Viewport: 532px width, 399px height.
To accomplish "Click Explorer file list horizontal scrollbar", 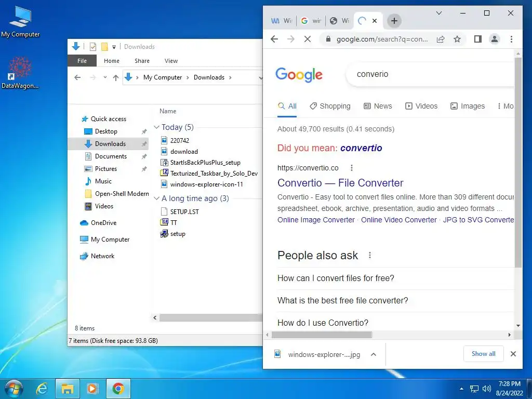I will click(x=210, y=318).
